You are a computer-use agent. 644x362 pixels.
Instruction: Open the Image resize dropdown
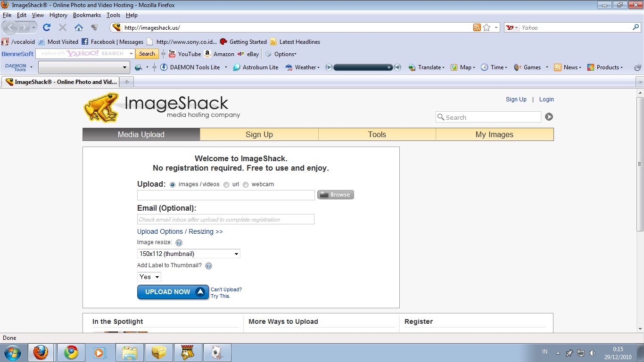click(189, 254)
